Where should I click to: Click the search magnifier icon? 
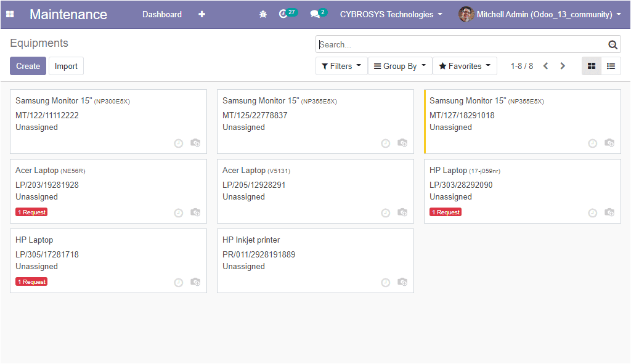(613, 44)
